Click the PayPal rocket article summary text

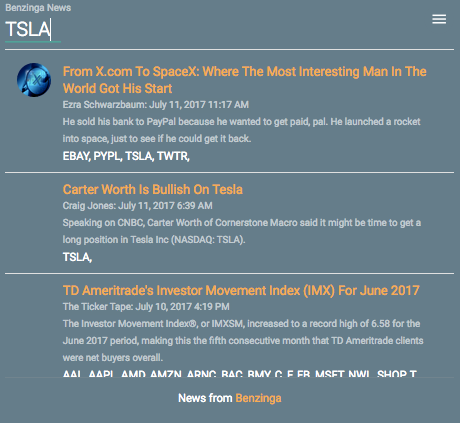point(242,130)
